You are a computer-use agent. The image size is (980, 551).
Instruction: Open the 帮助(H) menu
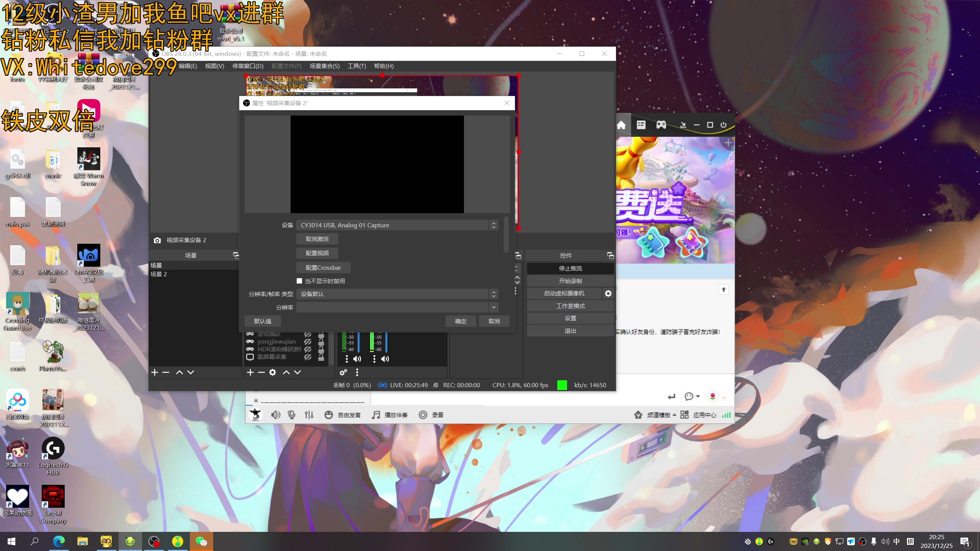pos(384,66)
